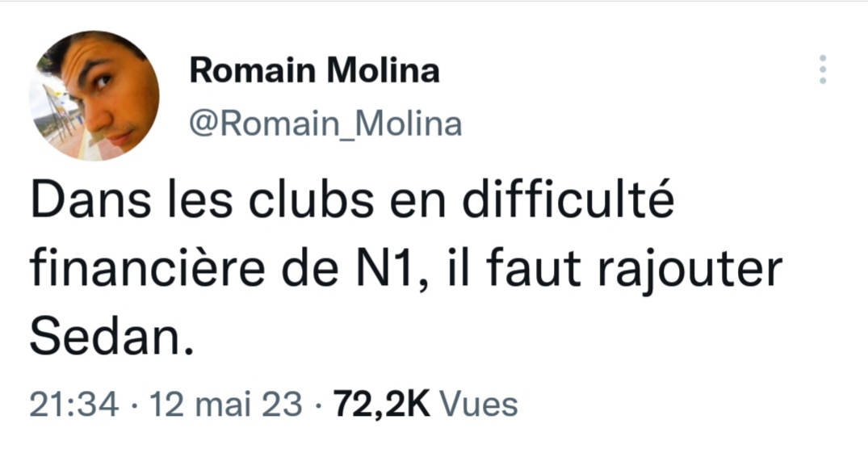Viewport: 868px width, 449px height.
Task: Open Romain Molina's profile picture
Action: (x=94, y=96)
